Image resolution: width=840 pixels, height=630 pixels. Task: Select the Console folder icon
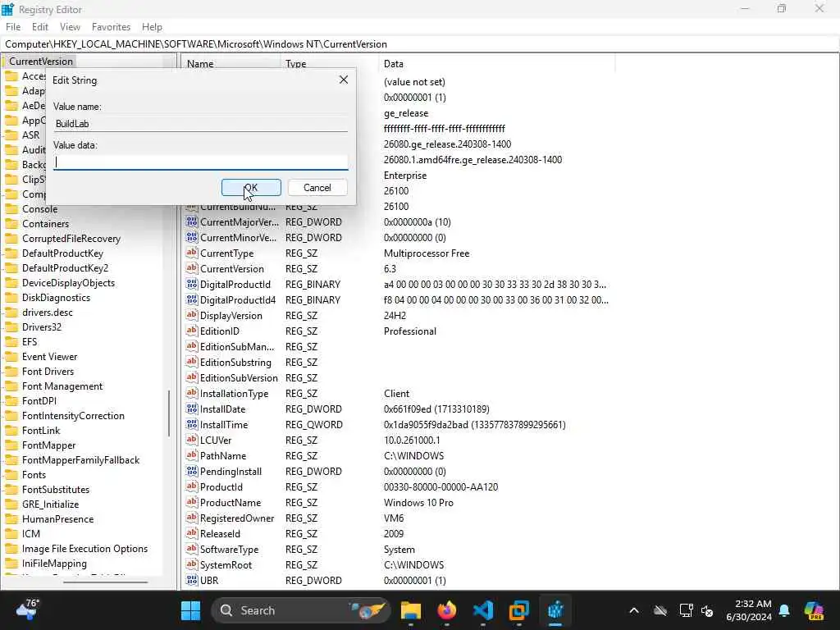point(11,209)
